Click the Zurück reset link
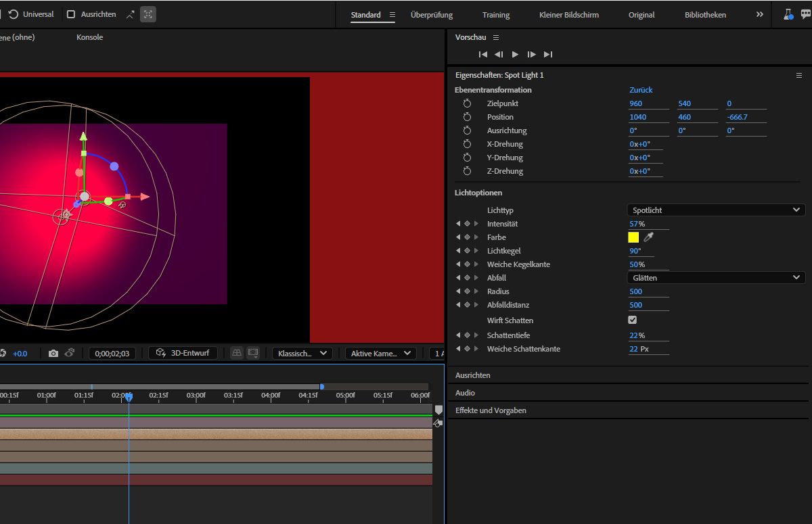 tap(641, 90)
